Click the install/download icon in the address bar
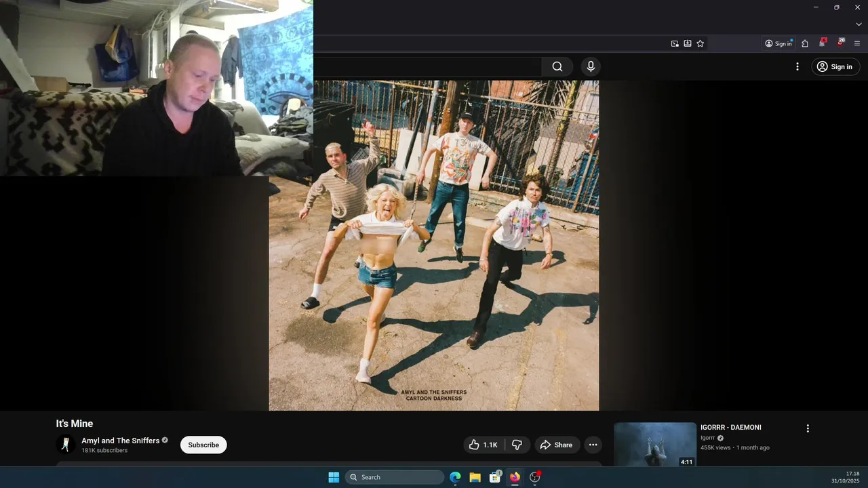 click(x=688, y=43)
